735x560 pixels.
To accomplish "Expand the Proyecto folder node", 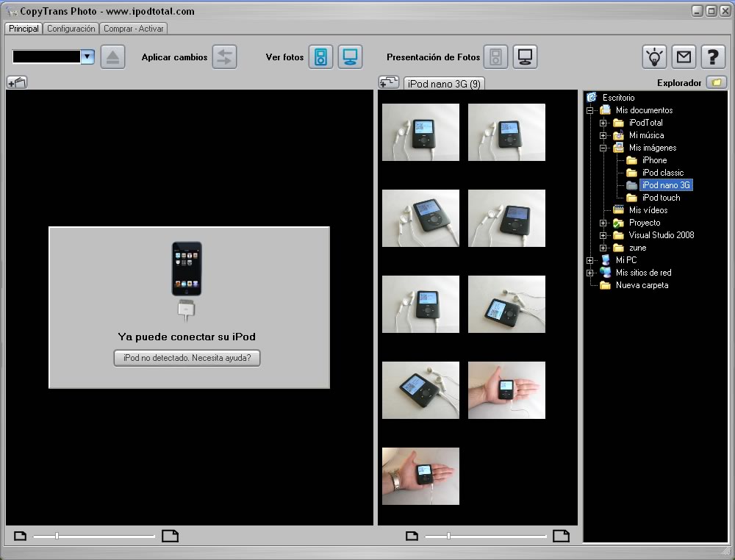I will pos(603,223).
